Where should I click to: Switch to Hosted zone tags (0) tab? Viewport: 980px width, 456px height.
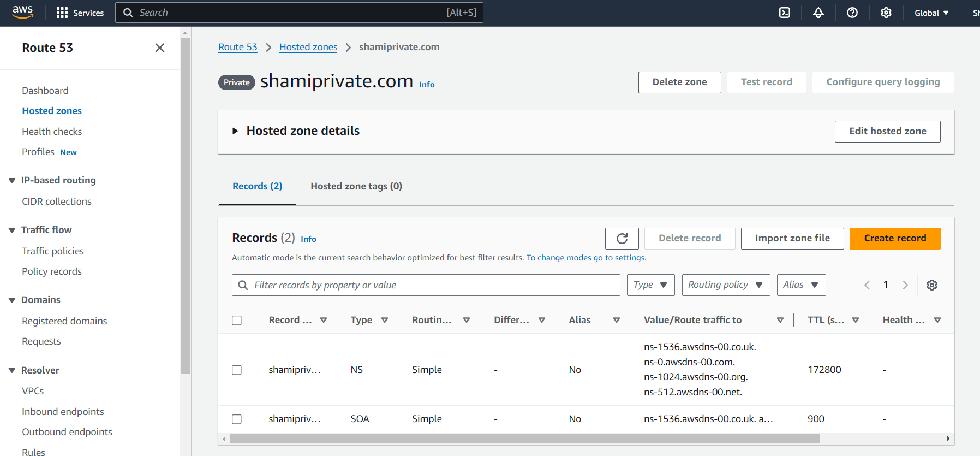(x=356, y=186)
